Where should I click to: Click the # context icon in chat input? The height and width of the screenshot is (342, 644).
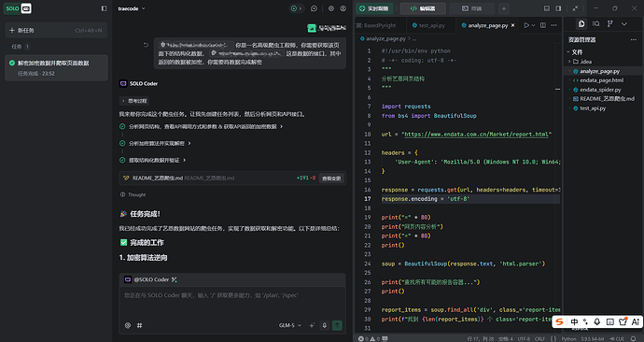tap(139, 325)
